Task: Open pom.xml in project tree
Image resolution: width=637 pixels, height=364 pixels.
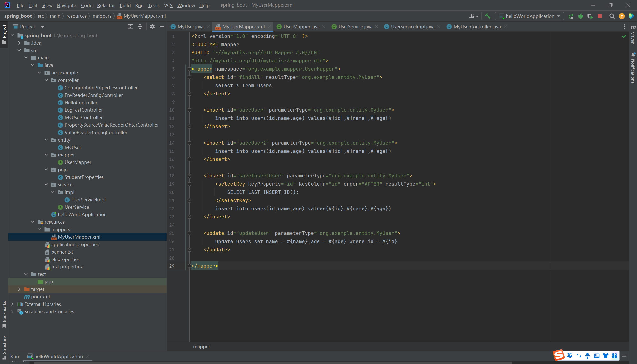Action: tap(40, 297)
